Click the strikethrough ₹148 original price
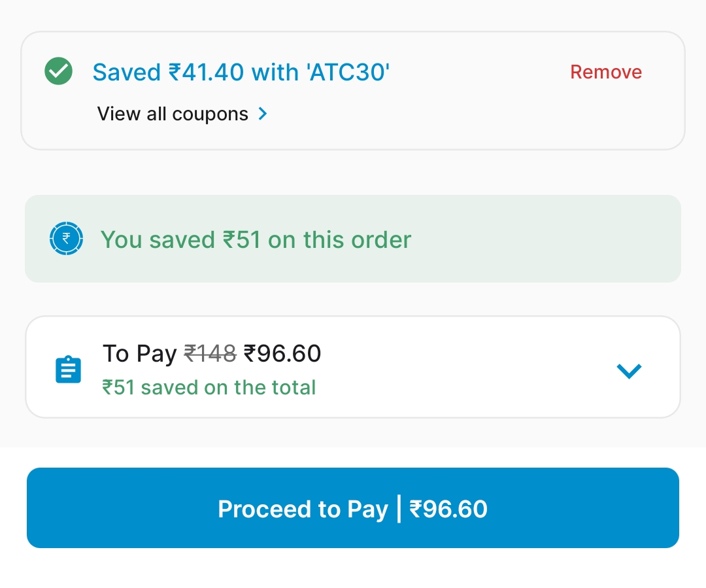706x588 pixels. coord(210,353)
